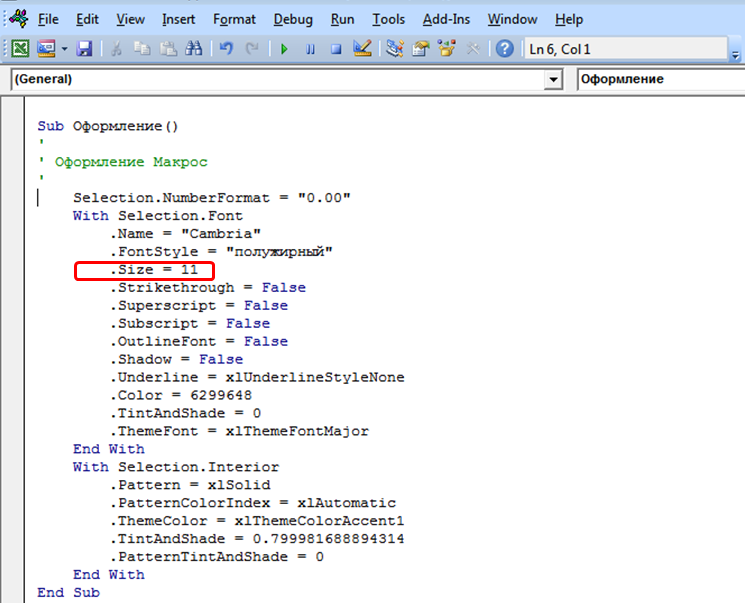The image size is (745, 603).
Task: Click the Save icon in toolbar
Action: point(84,49)
